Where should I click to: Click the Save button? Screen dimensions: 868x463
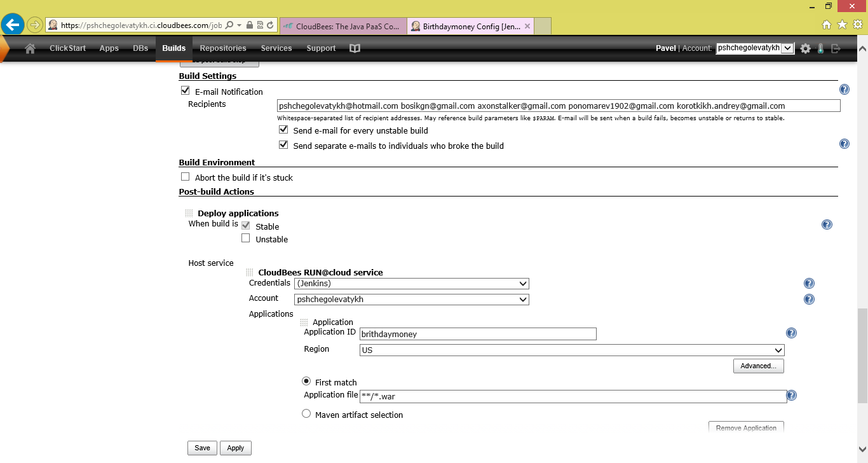point(202,448)
